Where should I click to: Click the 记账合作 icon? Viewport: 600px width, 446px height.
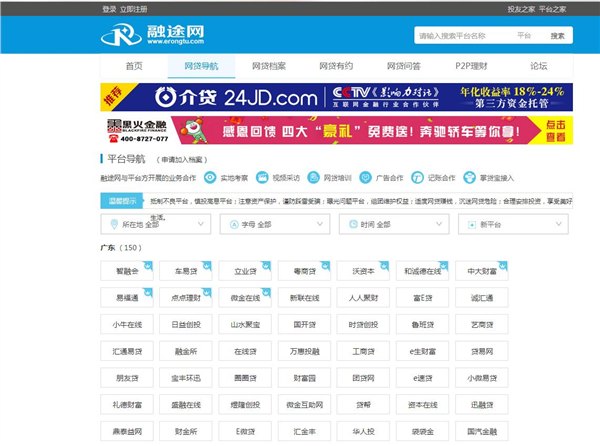[417, 177]
